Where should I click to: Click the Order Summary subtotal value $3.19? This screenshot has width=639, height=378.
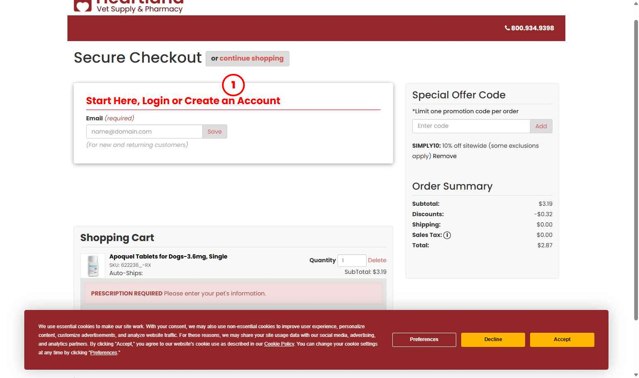(x=545, y=204)
